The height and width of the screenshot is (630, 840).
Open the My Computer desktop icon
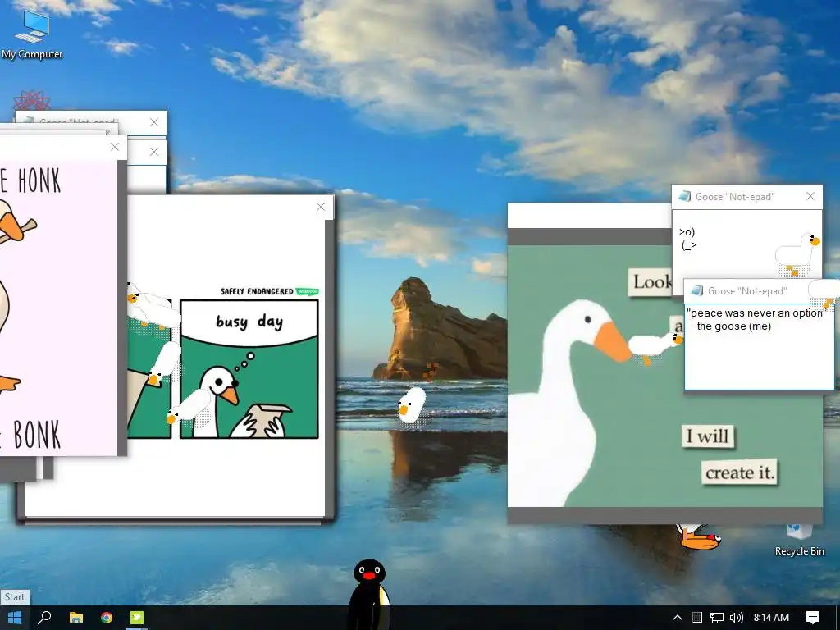(x=32, y=34)
